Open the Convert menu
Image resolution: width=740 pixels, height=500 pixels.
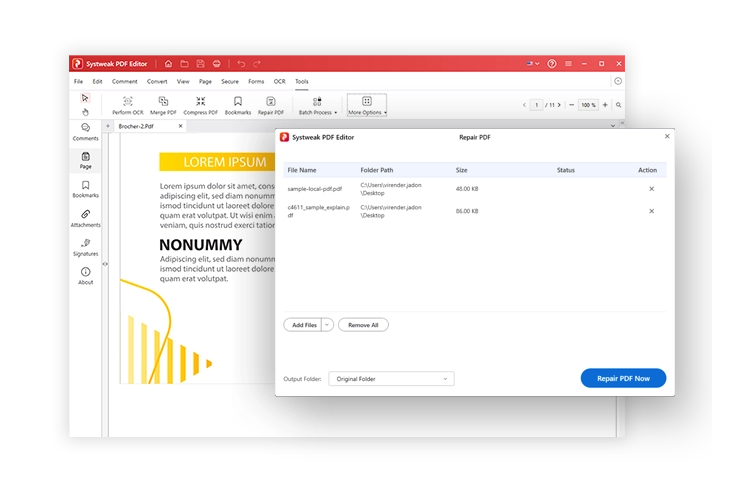(157, 81)
